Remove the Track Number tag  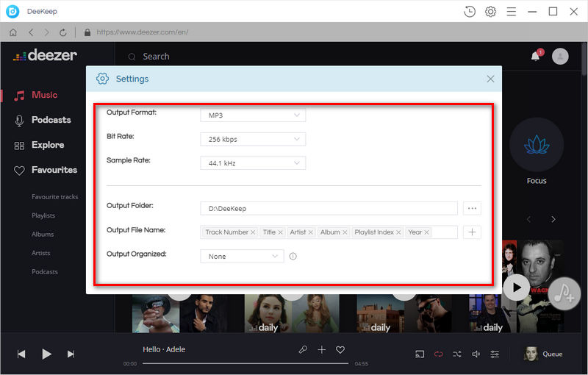253,232
